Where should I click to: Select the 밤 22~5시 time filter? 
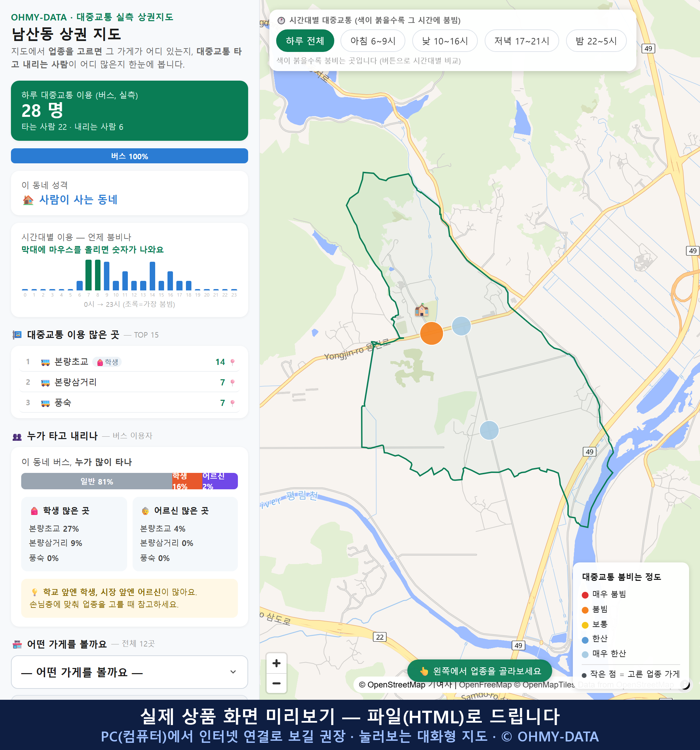(596, 41)
